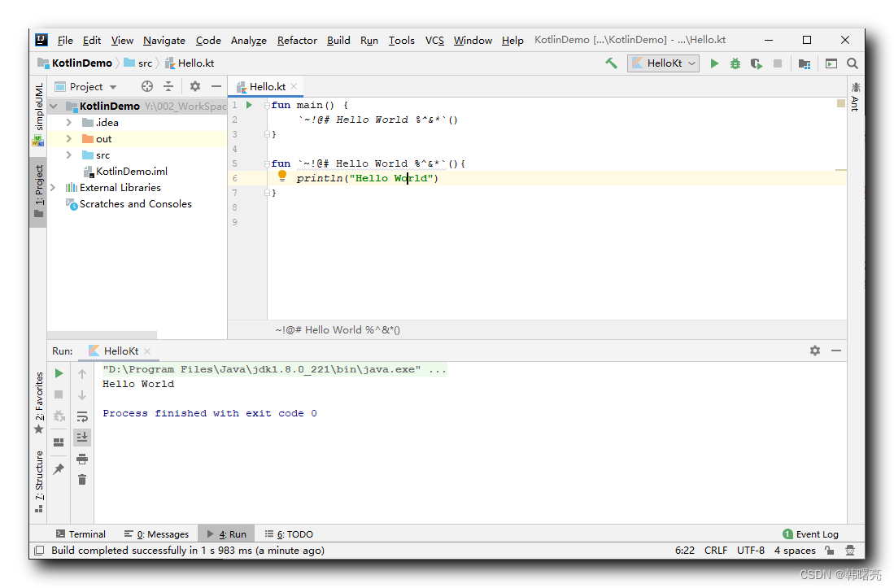Viewport: 894px width, 588px height.
Task: Open the Terminal tool window
Action: 81,534
